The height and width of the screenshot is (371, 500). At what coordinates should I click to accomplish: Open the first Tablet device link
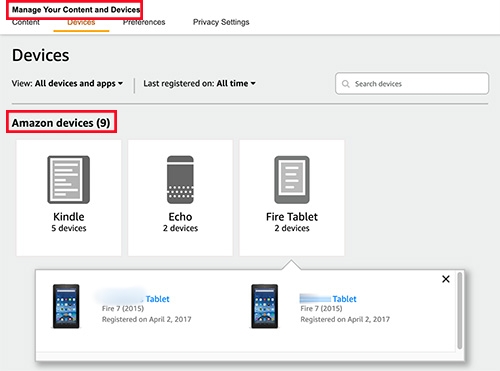pos(157,299)
